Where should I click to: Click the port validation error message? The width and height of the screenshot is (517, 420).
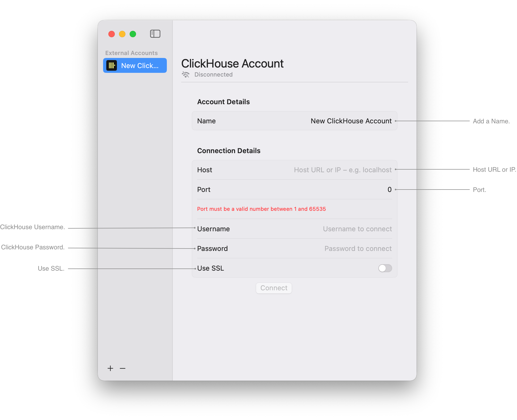261,209
